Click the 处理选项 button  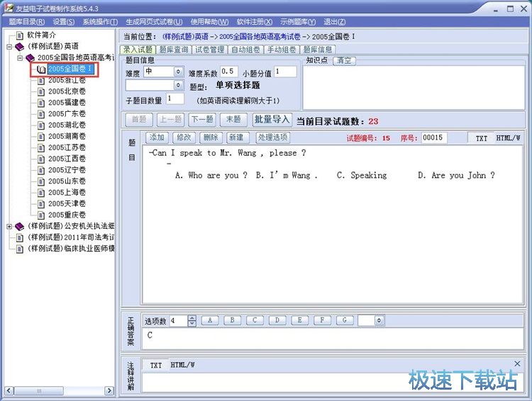273,137
